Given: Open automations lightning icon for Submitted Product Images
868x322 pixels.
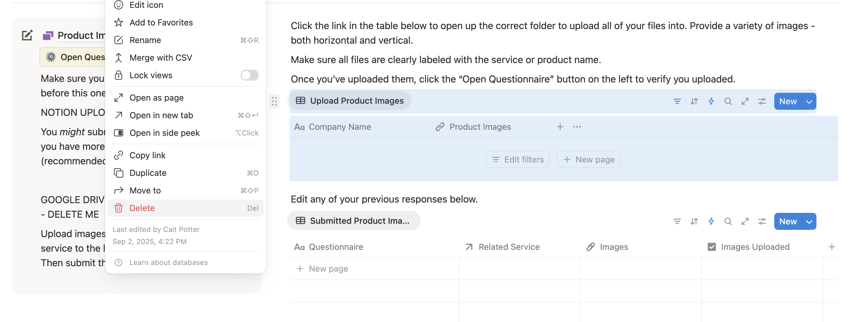Looking at the screenshot, I should pyautogui.click(x=711, y=221).
